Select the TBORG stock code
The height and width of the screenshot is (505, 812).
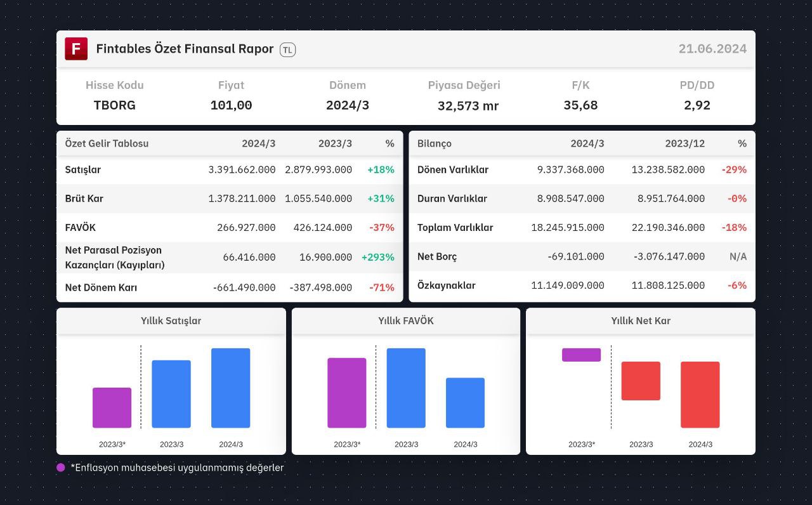(115, 105)
